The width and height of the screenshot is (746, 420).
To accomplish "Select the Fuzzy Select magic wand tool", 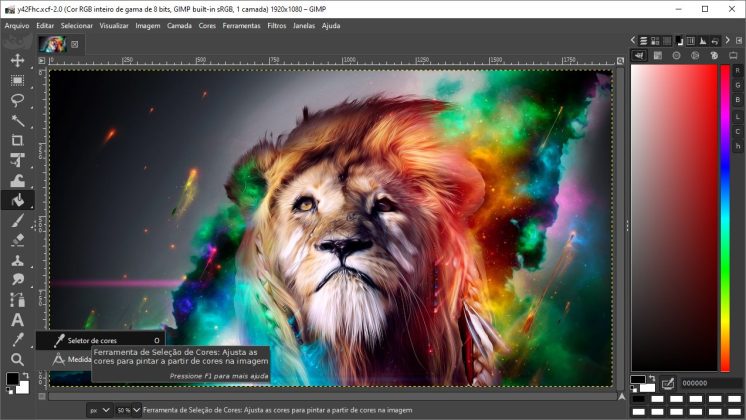I will 18,120.
